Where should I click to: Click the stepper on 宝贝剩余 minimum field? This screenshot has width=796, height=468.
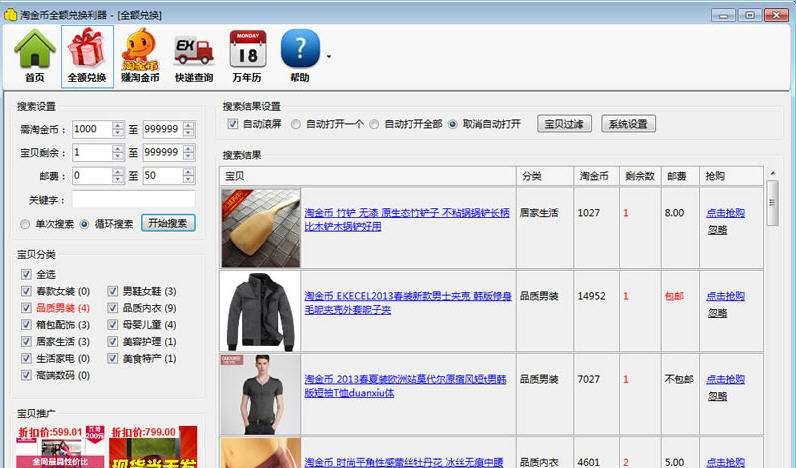pyautogui.click(x=118, y=152)
